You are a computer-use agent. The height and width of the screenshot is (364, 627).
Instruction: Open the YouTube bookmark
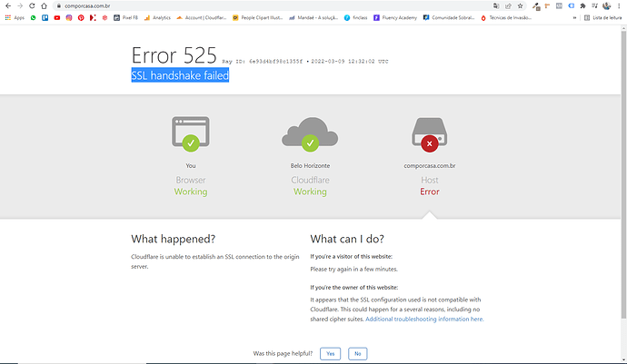[x=56, y=17]
